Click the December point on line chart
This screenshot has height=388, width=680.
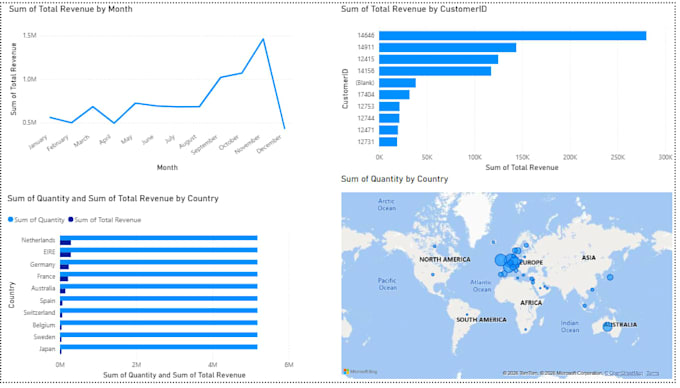point(284,128)
